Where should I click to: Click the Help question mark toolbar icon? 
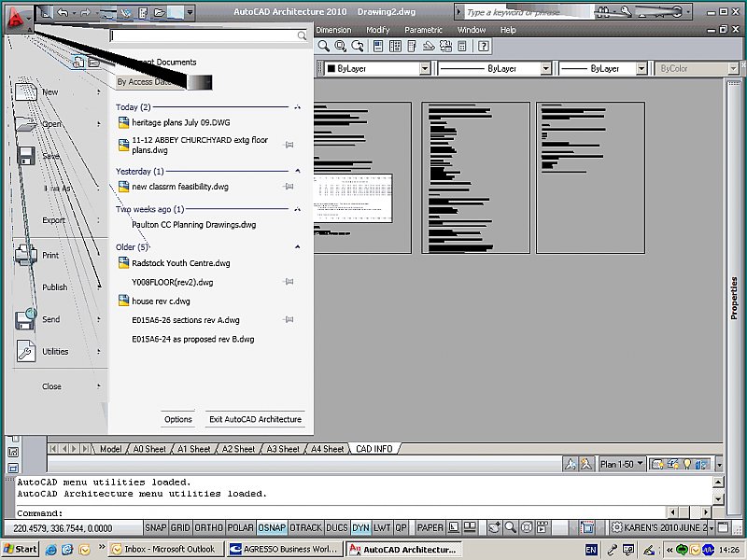[x=484, y=45]
